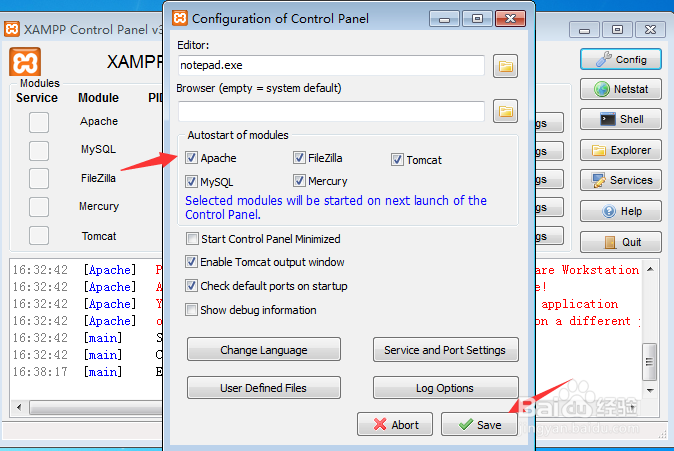Viewport: 674px width, 451px height.
Task: Close the Configuration of Control Panel dialog
Action: 510,18
